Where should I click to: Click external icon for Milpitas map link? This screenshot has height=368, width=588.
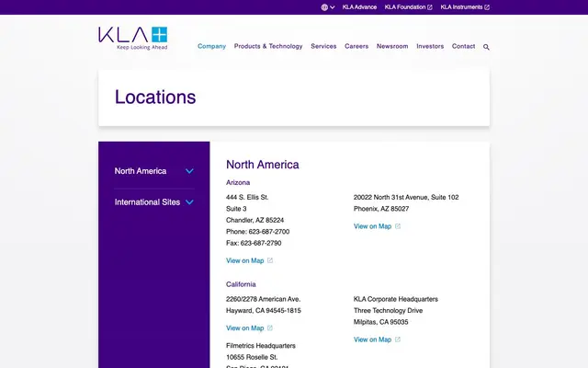coord(398,339)
